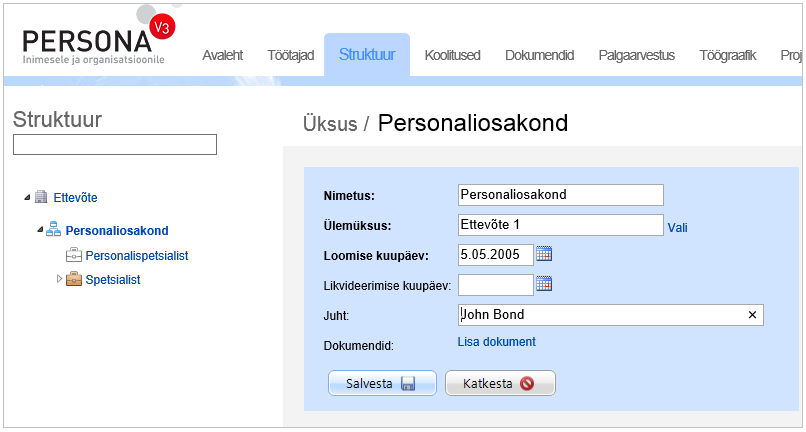
Task: Focus the Struktuur search field
Action: pos(115,145)
